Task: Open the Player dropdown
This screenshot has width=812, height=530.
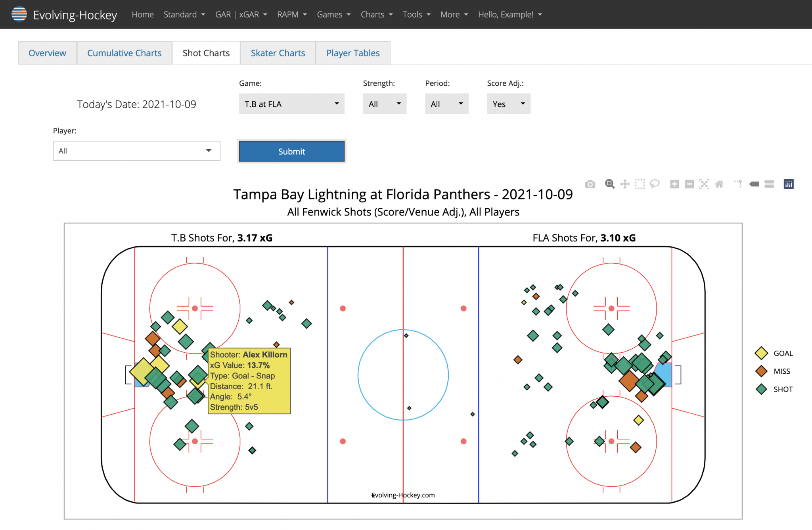Action: [136, 151]
